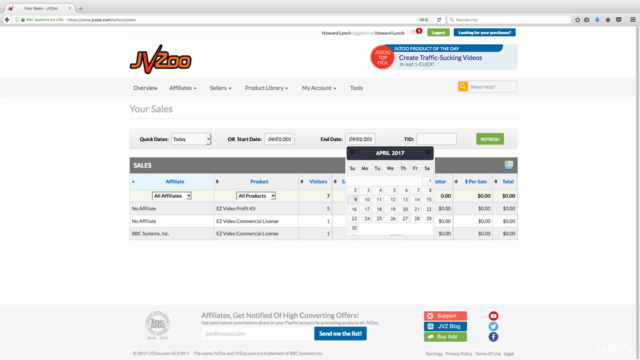Screen dimensions: 640x360
Task: Open the Quick Dates dropdown
Action: pos(191,139)
